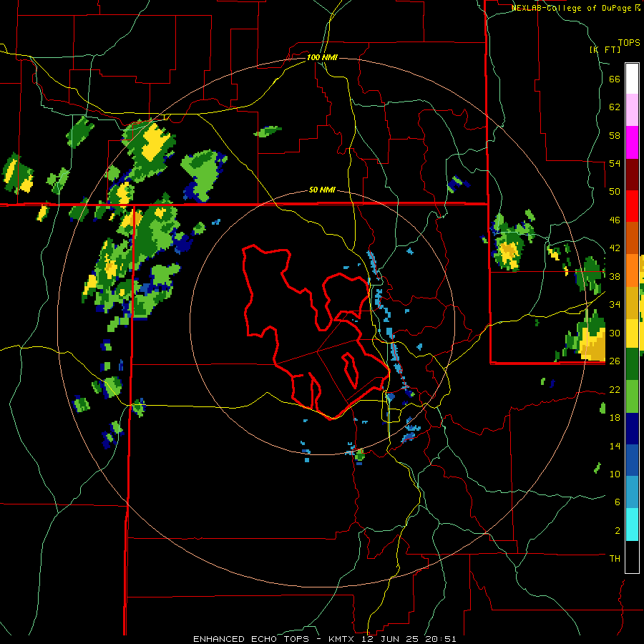Click the "TOPS" legend title

point(629,42)
